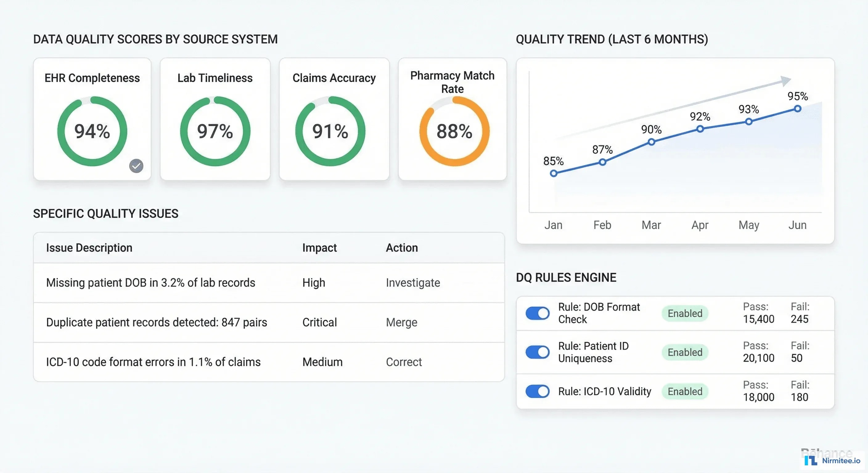Click the Jun data point at 95%
Screen dimensions: 868x473
point(798,109)
